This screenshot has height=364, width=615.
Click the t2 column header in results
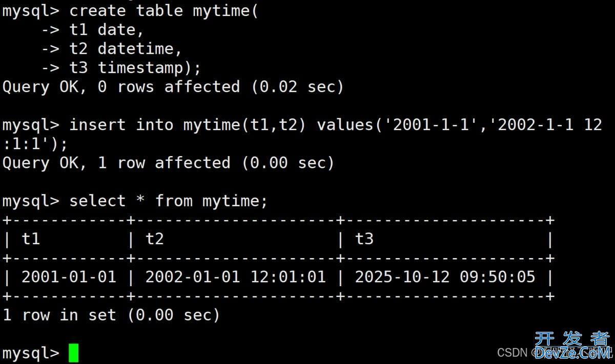154,239
